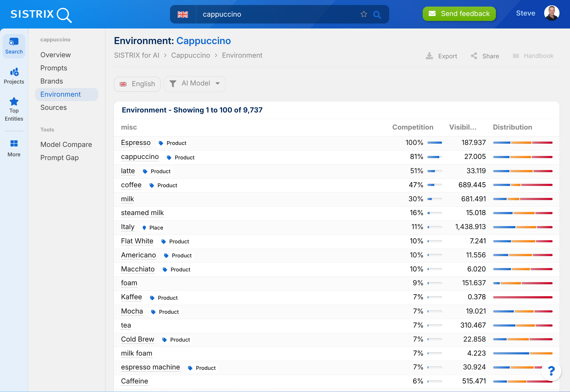Click milk foam's distribution bar

(523, 353)
